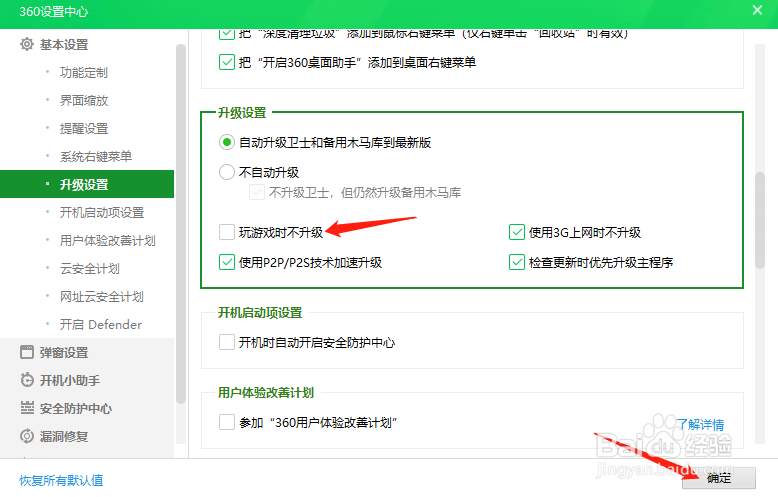
Task: Click the shield-bars icon beside 安全防护中心
Action: [27, 408]
